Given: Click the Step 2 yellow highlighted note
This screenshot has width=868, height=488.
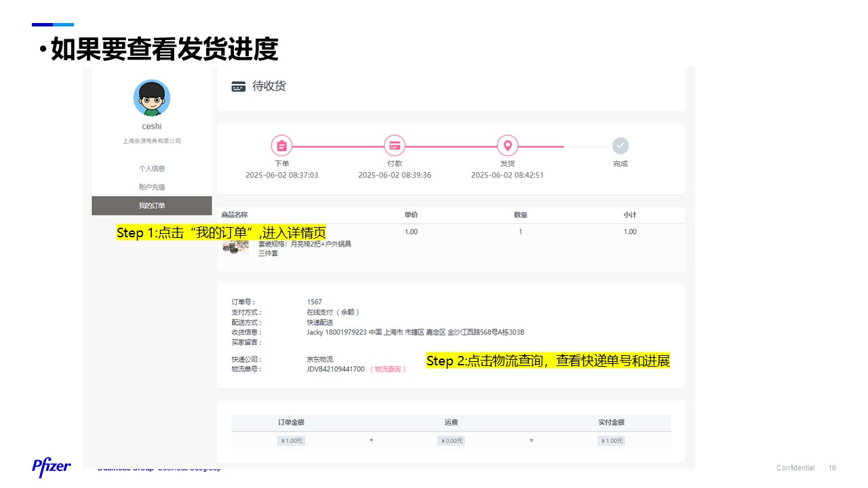Looking at the screenshot, I should (548, 361).
